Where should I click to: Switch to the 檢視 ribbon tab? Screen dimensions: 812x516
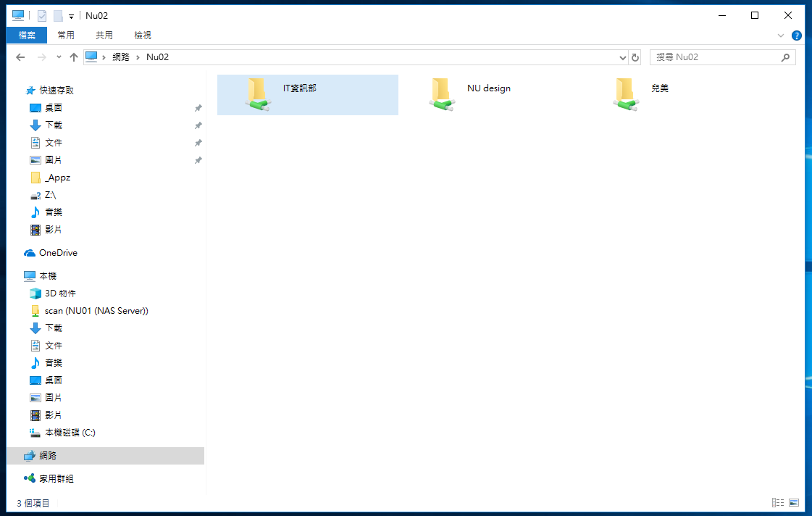(x=143, y=36)
